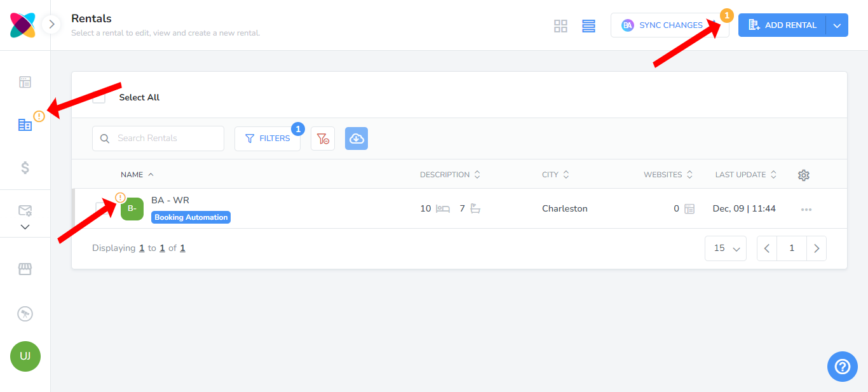The image size is (868, 392).
Task: Click the colorful app logo
Action: [23, 25]
